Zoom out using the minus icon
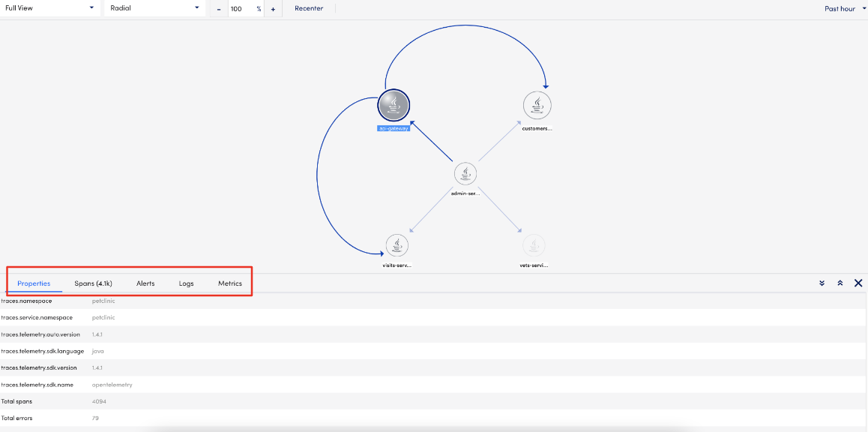 [x=218, y=9]
